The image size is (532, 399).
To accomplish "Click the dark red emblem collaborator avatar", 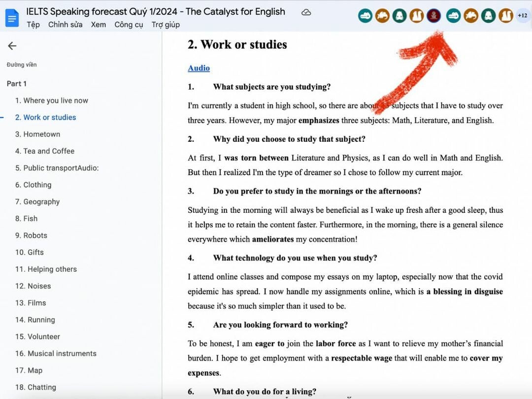I will [x=433, y=16].
